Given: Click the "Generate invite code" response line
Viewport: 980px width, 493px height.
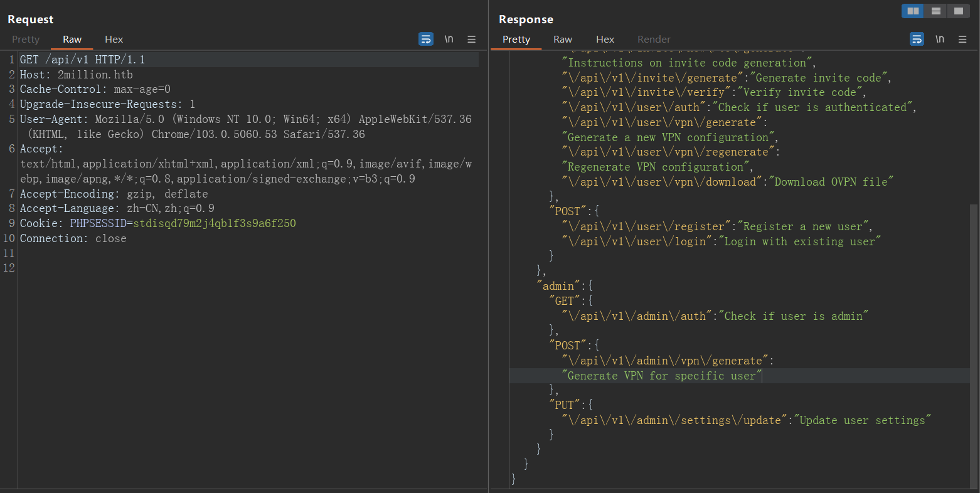Looking at the screenshot, I should (x=727, y=78).
